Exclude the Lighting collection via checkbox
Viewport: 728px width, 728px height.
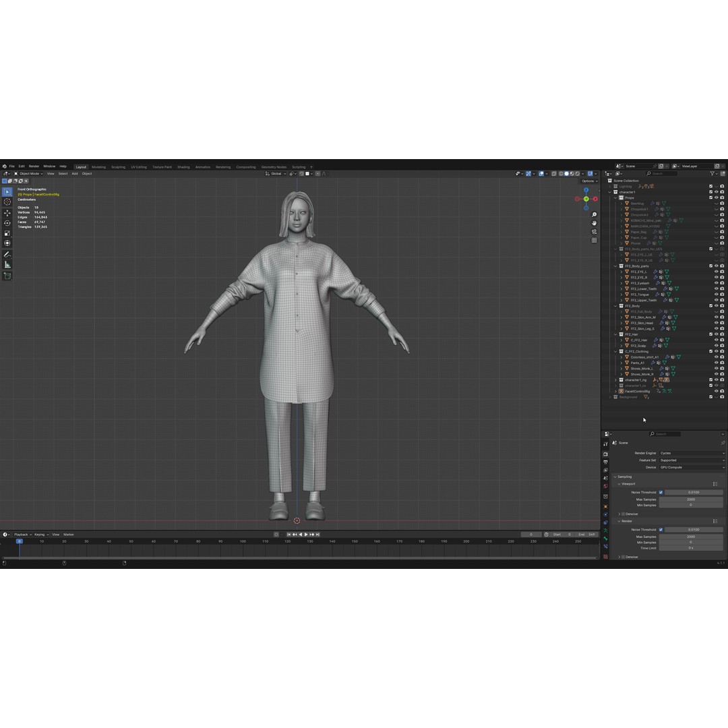[711, 186]
